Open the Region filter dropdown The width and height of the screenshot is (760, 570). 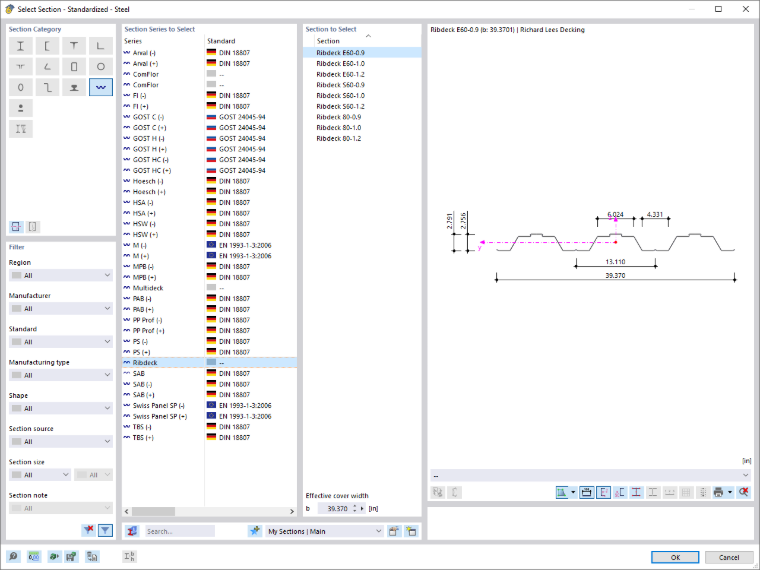tap(61, 275)
